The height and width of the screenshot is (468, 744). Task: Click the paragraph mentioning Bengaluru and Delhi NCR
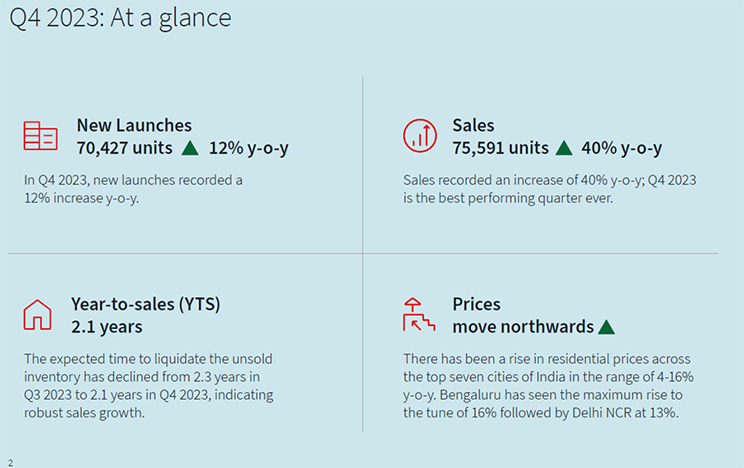click(x=548, y=385)
